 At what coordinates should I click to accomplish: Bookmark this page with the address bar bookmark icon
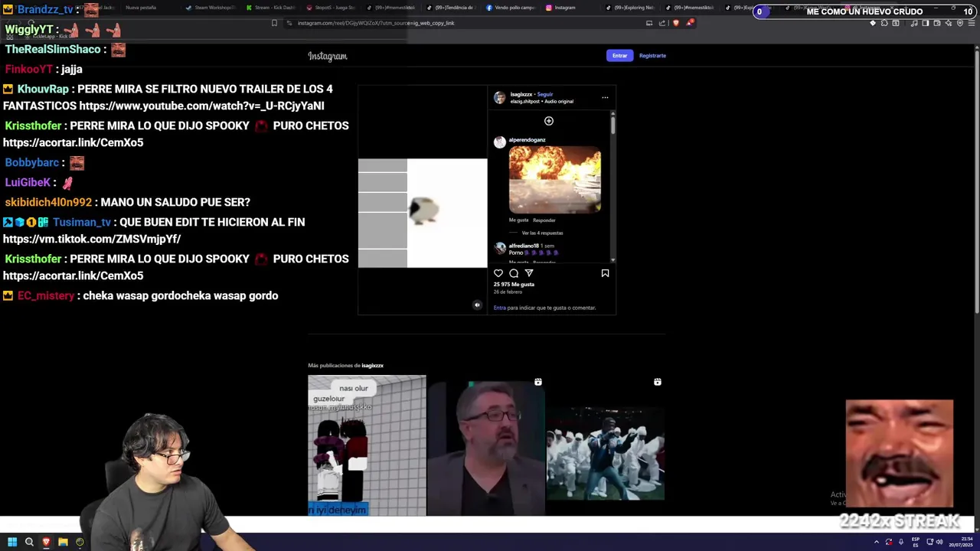tap(274, 23)
